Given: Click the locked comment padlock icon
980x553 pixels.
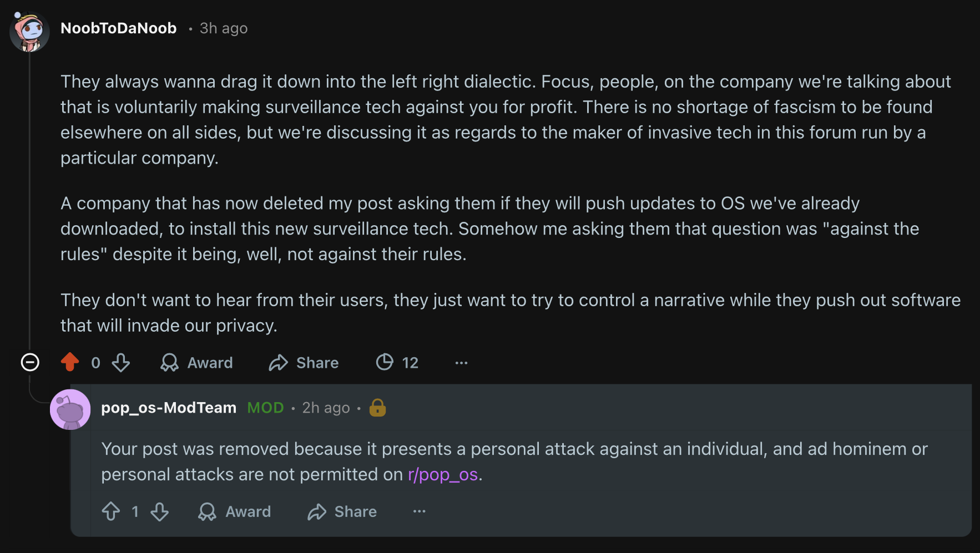Looking at the screenshot, I should (377, 408).
